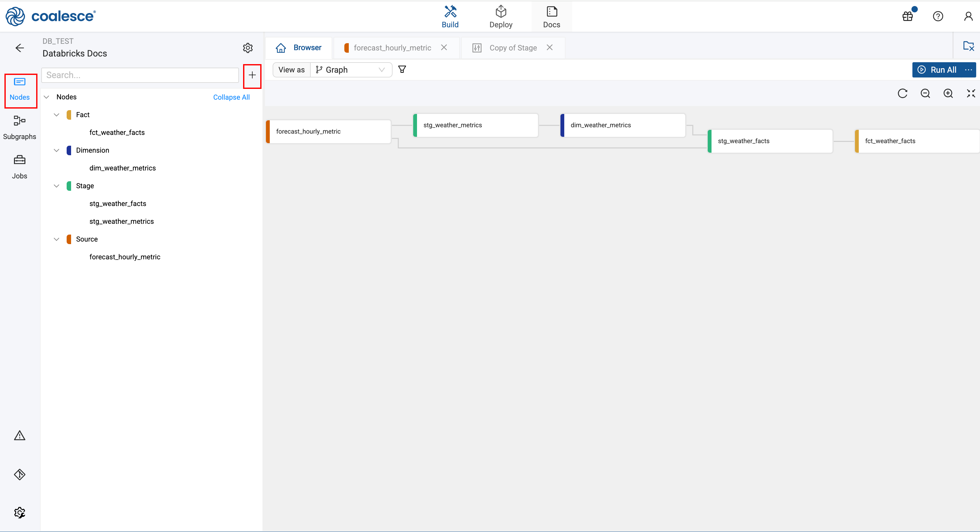Zoom in on the graph

(948, 93)
